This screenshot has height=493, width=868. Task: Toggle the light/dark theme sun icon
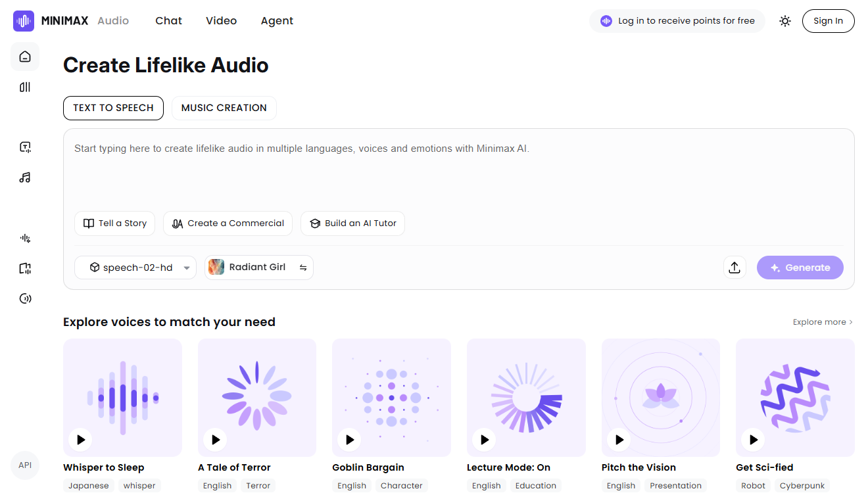784,21
